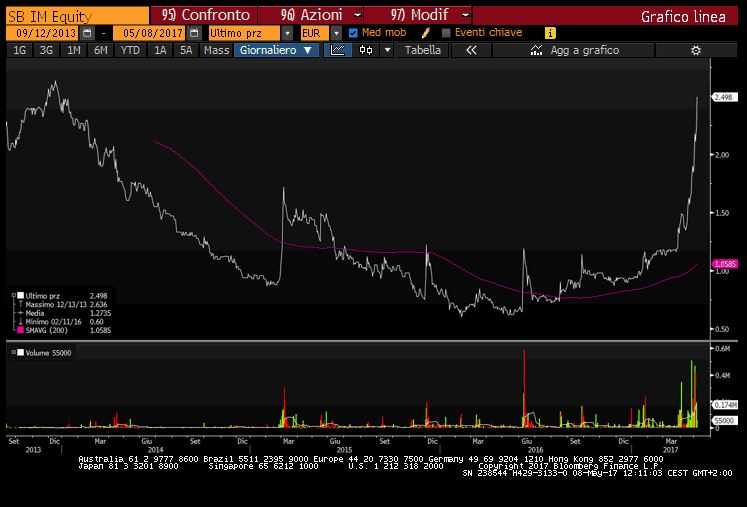Open the end date calendar picker

click(x=195, y=33)
